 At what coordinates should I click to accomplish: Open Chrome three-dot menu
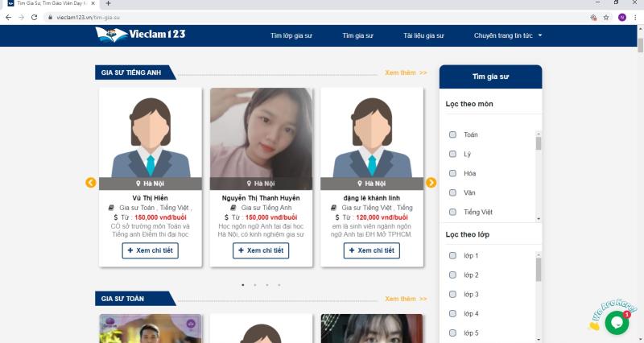pyautogui.click(x=635, y=17)
